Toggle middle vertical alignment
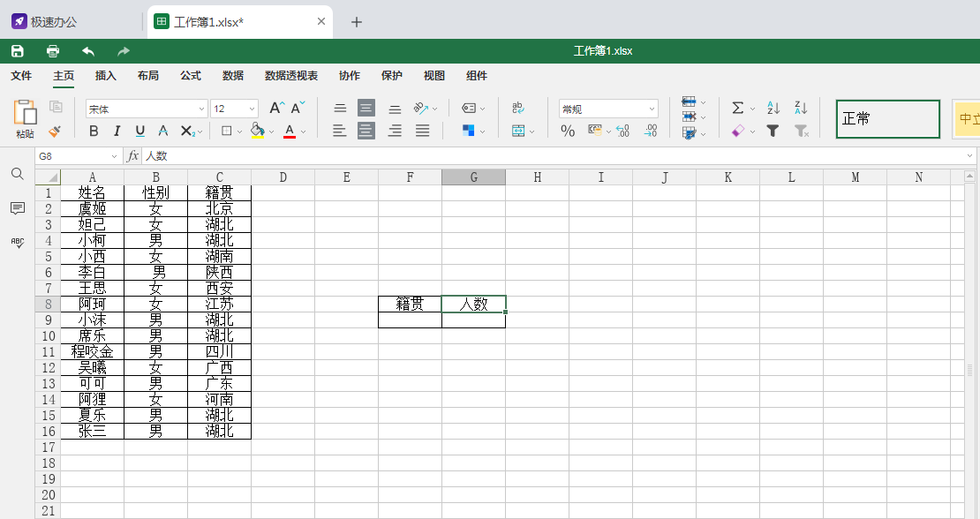This screenshot has height=519, width=980. [366, 108]
